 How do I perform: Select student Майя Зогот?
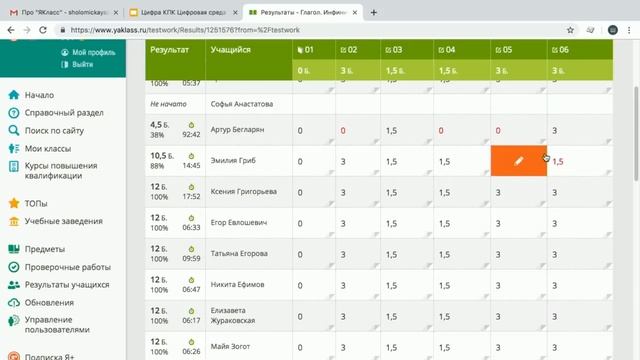coord(231,347)
